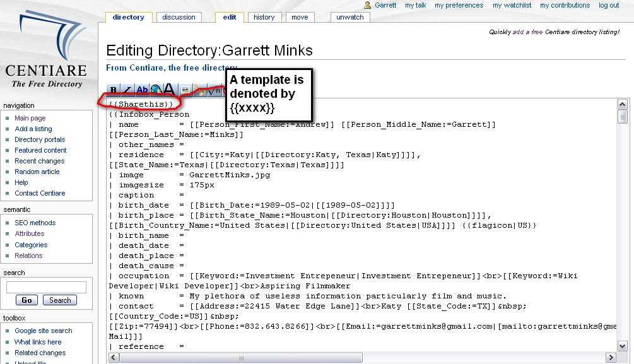Open Recent changes in navigation

[39, 161]
